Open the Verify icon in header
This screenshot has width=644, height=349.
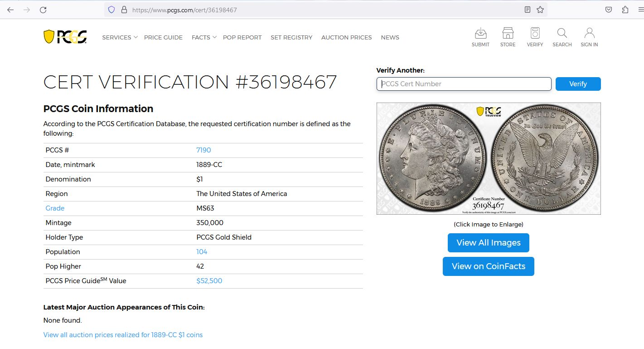click(x=535, y=37)
